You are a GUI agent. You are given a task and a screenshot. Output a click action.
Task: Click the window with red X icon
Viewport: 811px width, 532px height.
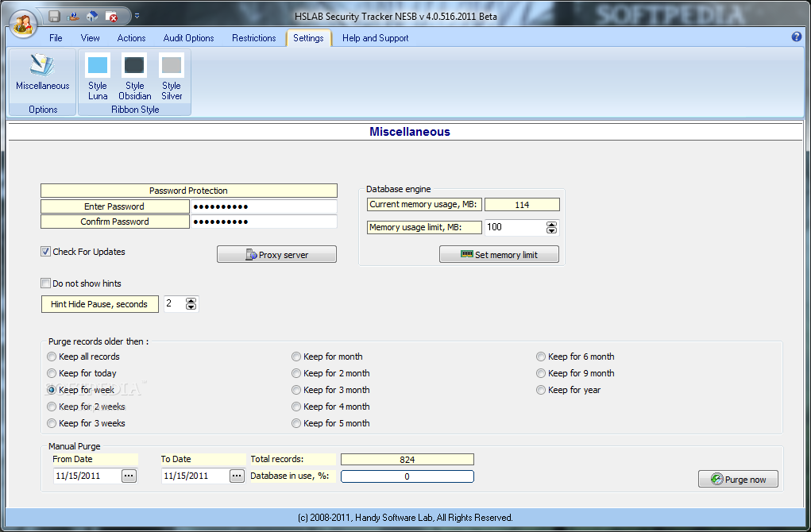(x=111, y=17)
